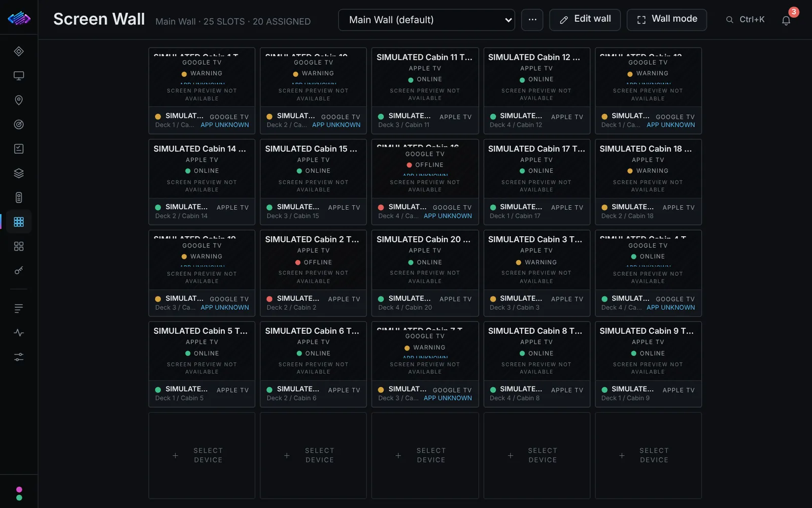The height and width of the screenshot is (508, 812).
Task: Open the location pin icon in the sidebar
Action: pyautogui.click(x=19, y=100)
